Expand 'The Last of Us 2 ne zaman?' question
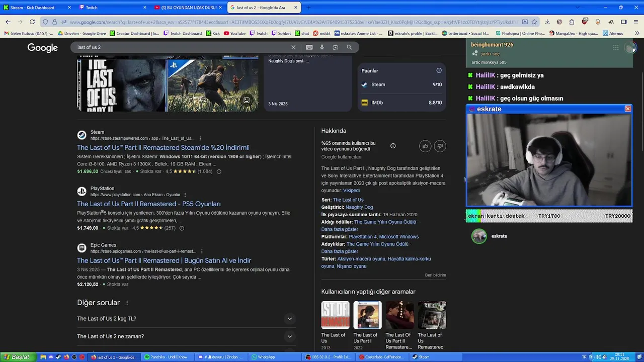 coord(186,336)
